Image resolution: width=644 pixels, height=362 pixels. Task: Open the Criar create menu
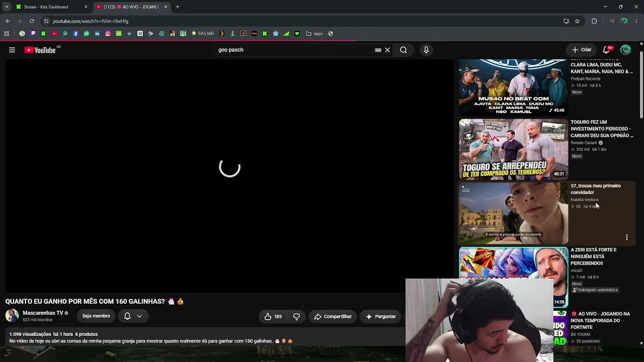[x=582, y=50]
